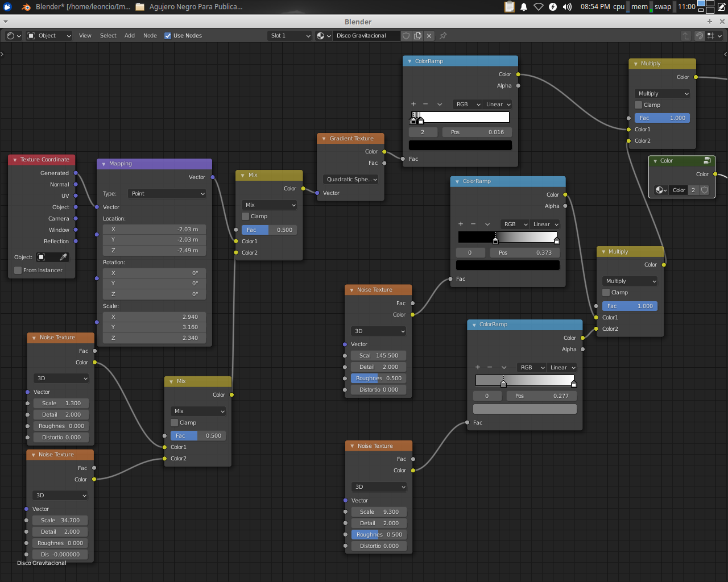Add a color stop to top ColorRamp

coord(413,105)
